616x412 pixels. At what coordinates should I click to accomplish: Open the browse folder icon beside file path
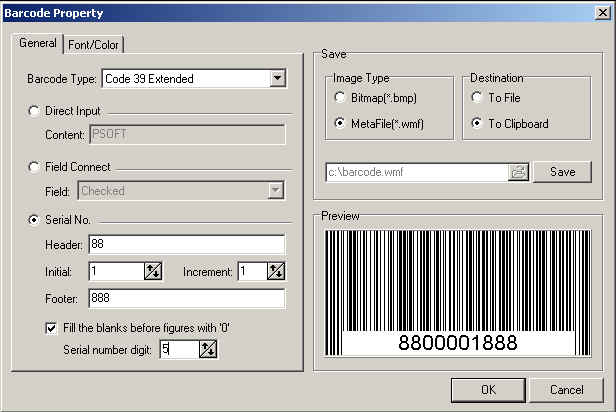[518, 172]
